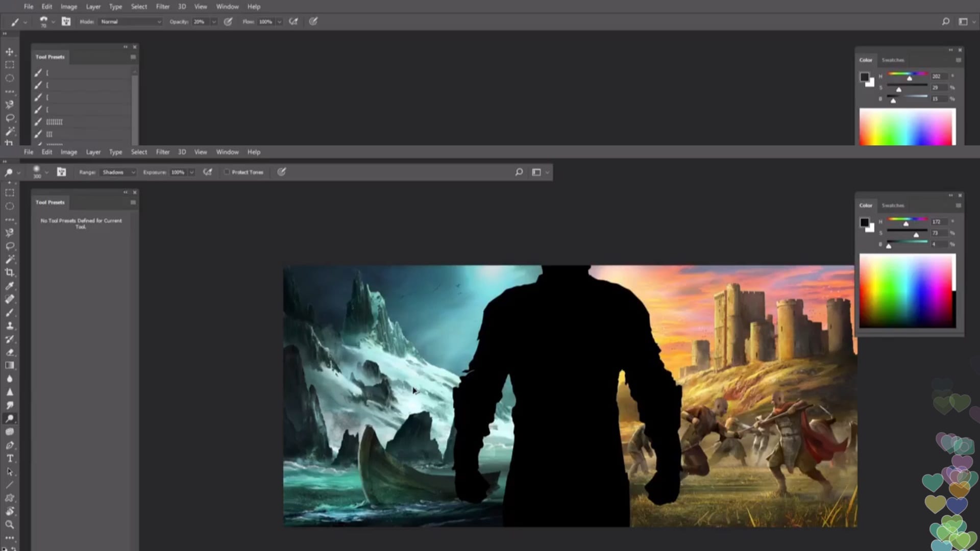Expand the Exposure 100% slider arrow
This screenshot has height=551, width=980.
(x=192, y=172)
